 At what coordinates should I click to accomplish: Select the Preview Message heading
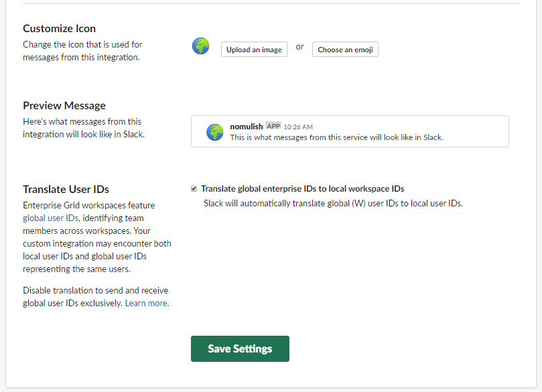tap(64, 105)
